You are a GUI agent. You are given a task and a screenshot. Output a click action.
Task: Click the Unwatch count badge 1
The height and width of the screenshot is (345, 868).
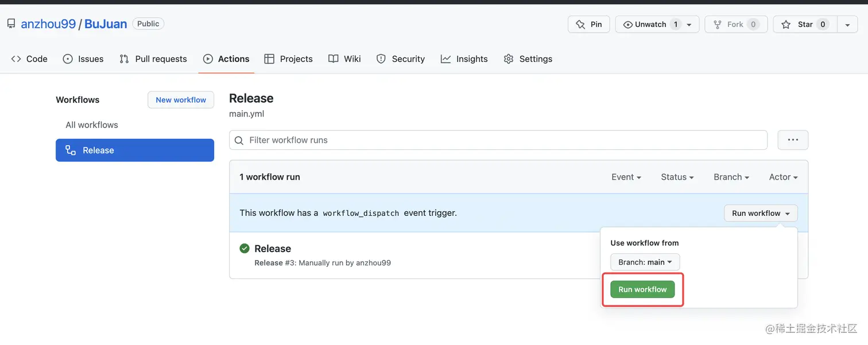pyautogui.click(x=676, y=24)
